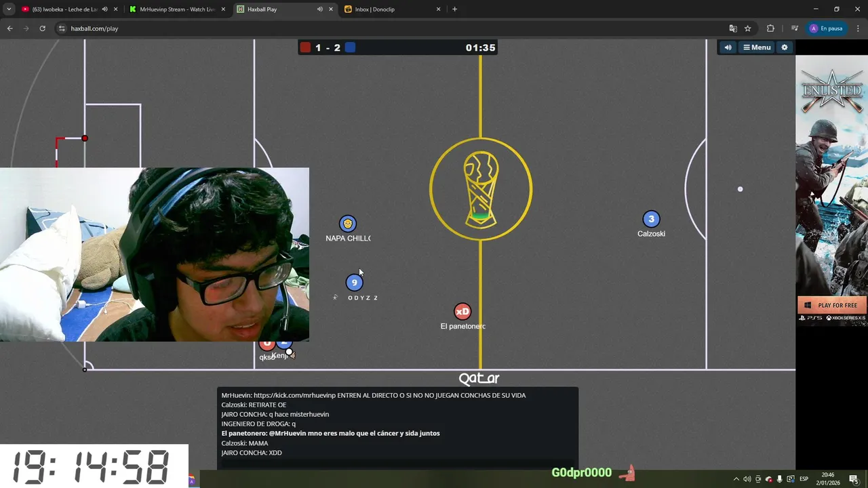The image size is (868, 488).
Task: Click the Calzoski player disc number 3
Action: click(651, 219)
